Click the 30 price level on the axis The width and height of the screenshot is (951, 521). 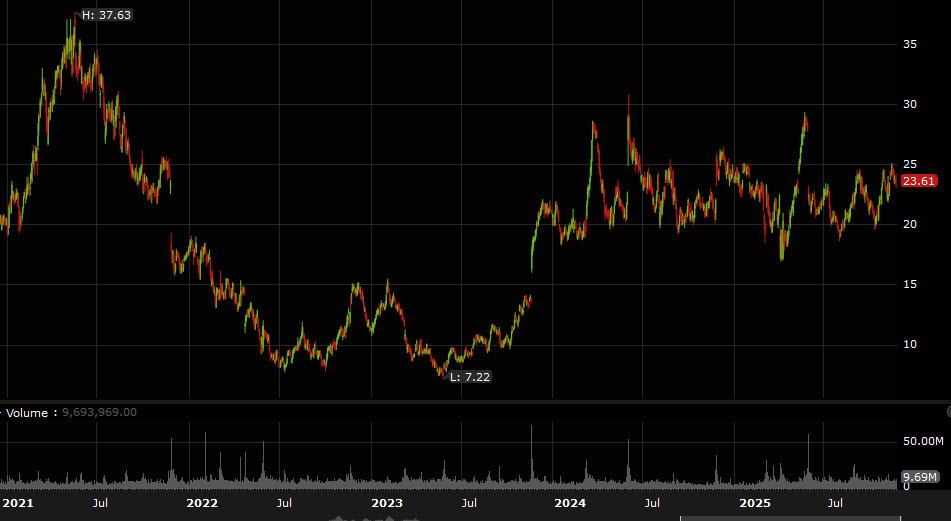coord(910,105)
